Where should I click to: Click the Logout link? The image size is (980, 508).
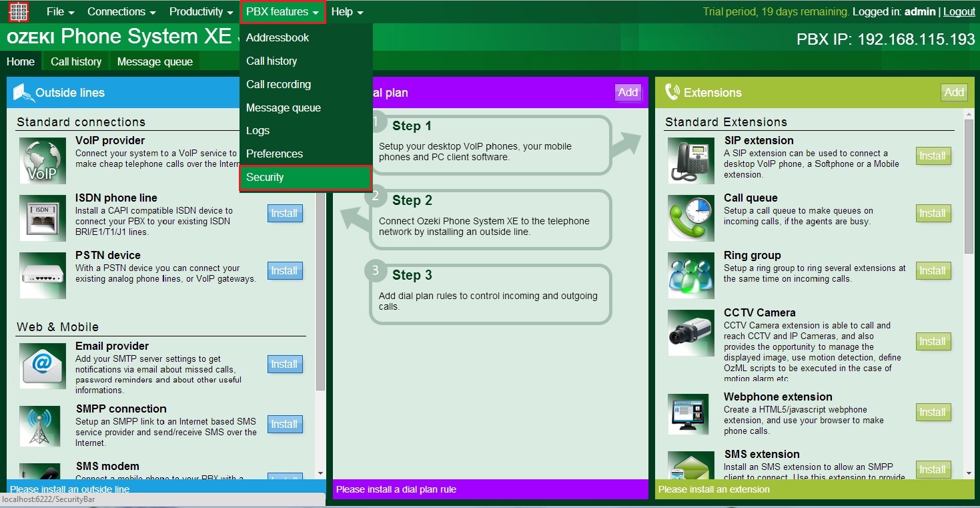pyautogui.click(x=959, y=12)
